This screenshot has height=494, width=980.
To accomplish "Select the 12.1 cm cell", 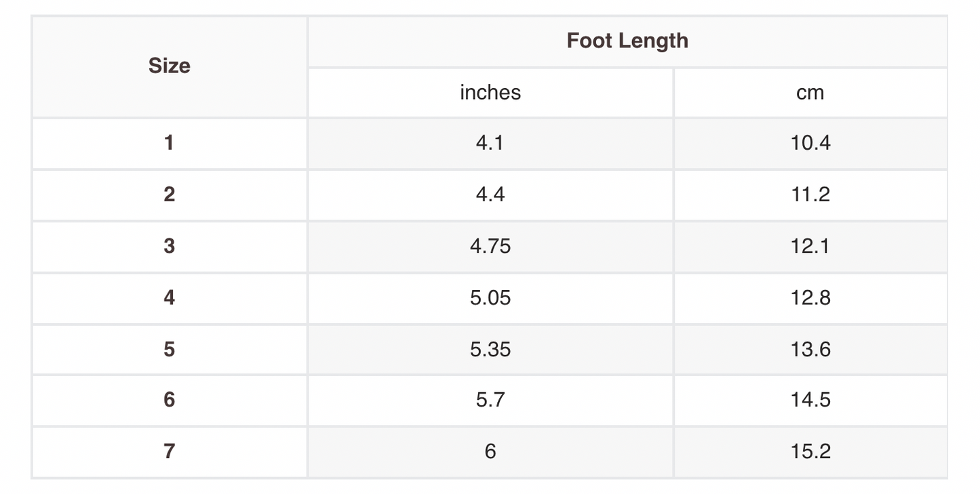I will 810,246.
